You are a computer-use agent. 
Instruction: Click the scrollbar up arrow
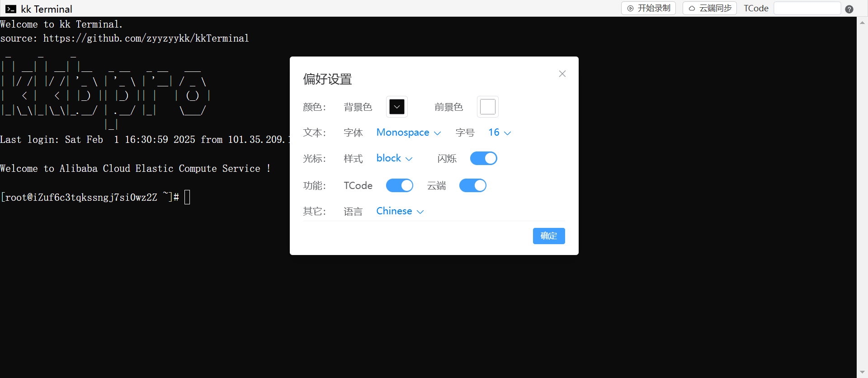(862, 22)
